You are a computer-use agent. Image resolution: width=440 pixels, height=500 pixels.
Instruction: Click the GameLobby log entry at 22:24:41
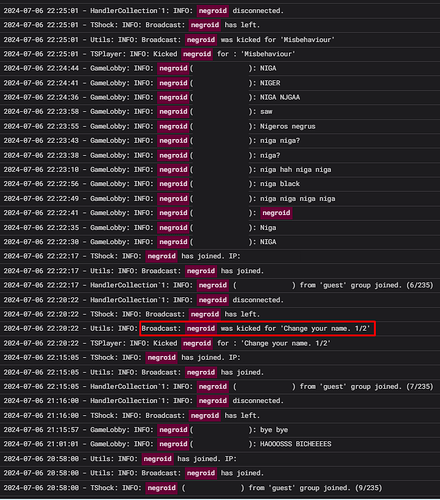(x=220, y=83)
